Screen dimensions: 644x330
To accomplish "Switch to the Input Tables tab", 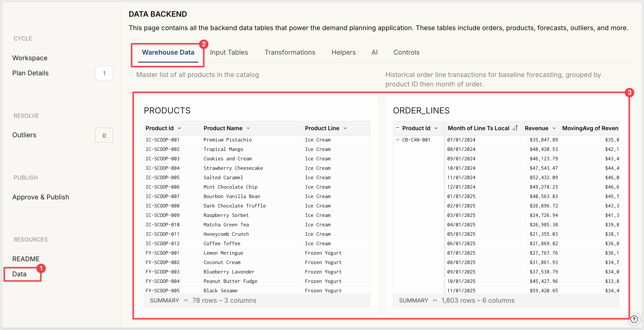I will [x=229, y=52].
